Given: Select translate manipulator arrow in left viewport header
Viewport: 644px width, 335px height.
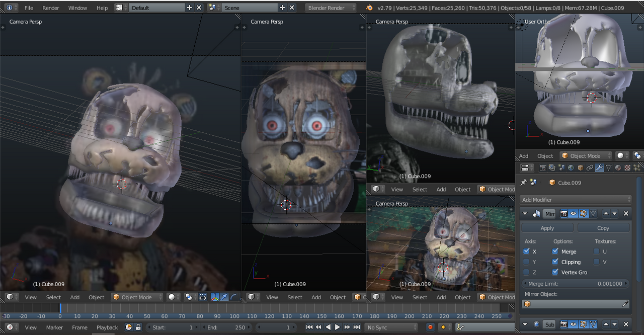Looking at the screenshot, I should coord(224,297).
